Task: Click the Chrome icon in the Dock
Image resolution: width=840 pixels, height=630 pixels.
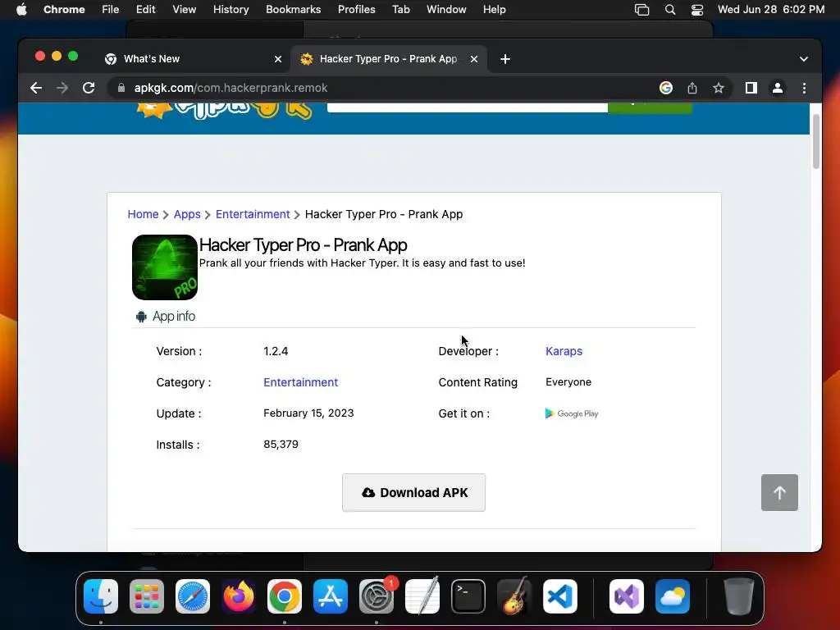Action: click(x=285, y=596)
